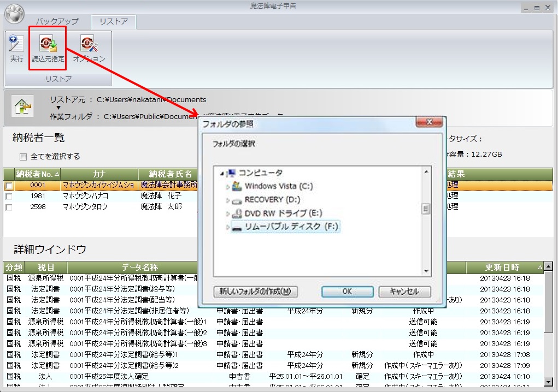Select the リストア tab
Image resolution: width=558 pixels, height=392 pixels.
coord(113,22)
